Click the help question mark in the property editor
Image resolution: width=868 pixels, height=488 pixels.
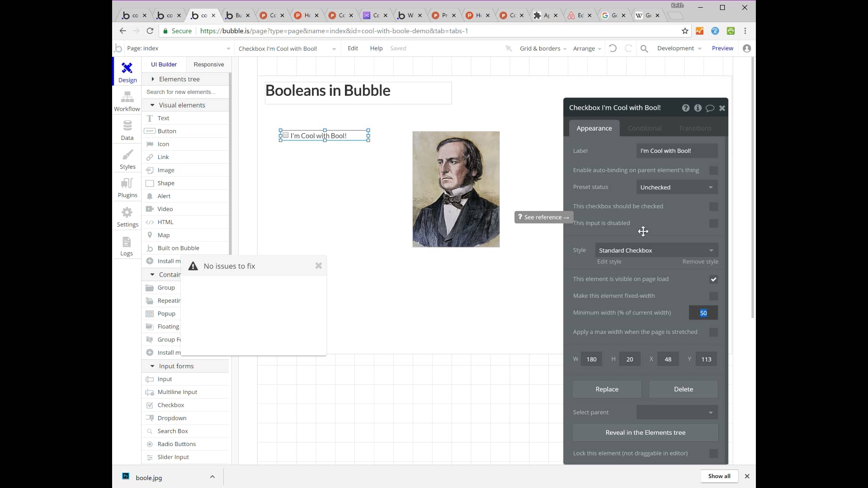point(685,108)
